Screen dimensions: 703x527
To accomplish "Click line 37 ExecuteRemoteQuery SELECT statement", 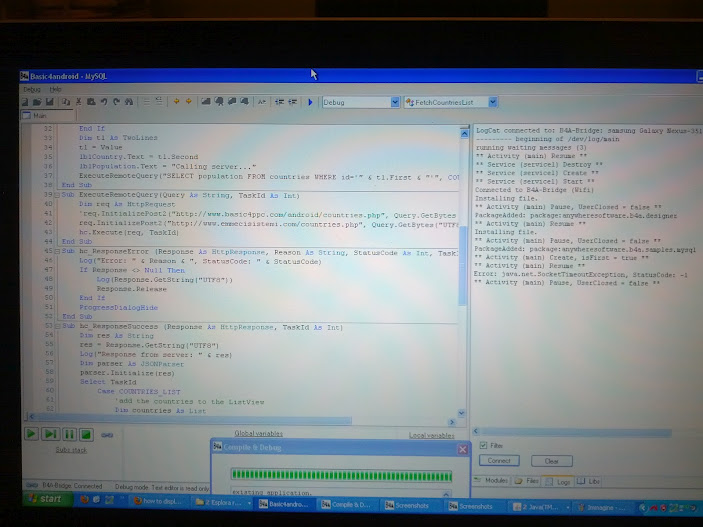I will point(269,177).
